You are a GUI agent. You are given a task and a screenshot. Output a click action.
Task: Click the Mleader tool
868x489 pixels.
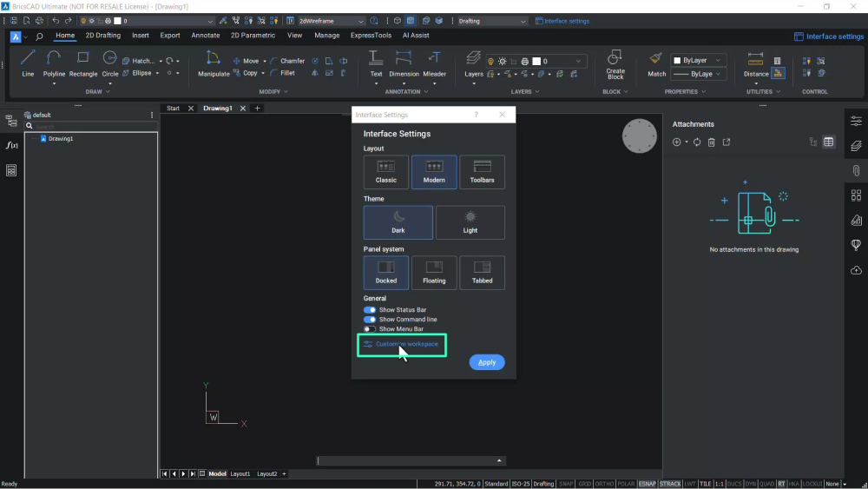434,63
